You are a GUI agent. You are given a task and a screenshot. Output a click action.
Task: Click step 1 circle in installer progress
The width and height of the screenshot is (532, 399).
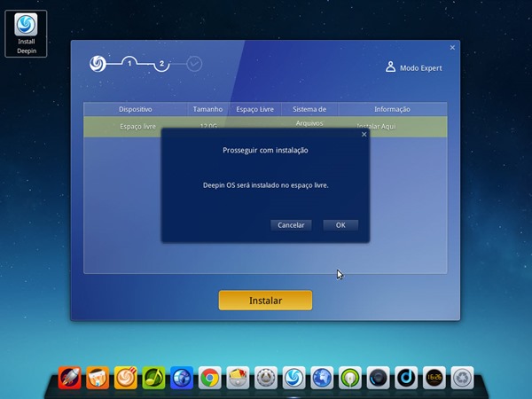pyautogui.click(x=129, y=63)
